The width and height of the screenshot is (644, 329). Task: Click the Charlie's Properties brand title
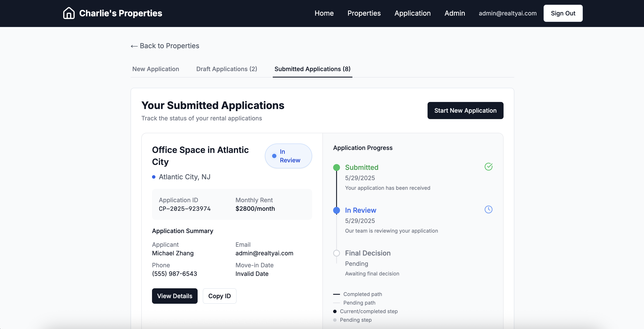point(121,13)
